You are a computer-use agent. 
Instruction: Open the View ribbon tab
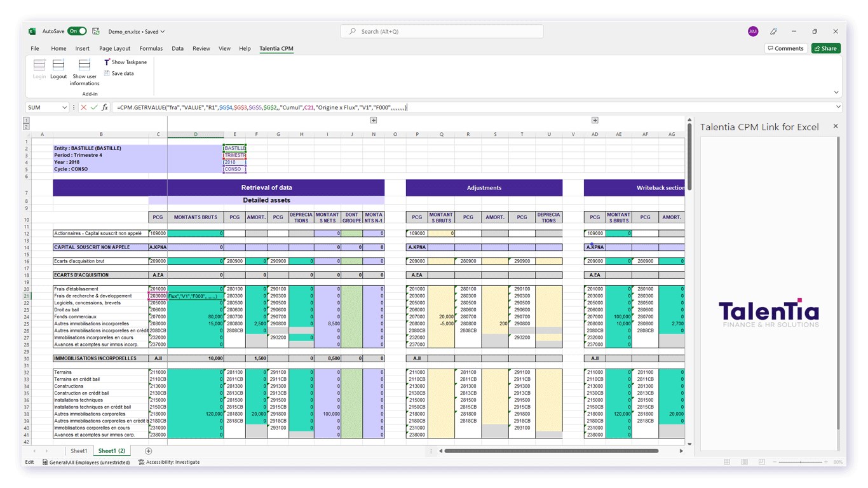coord(224,48)
